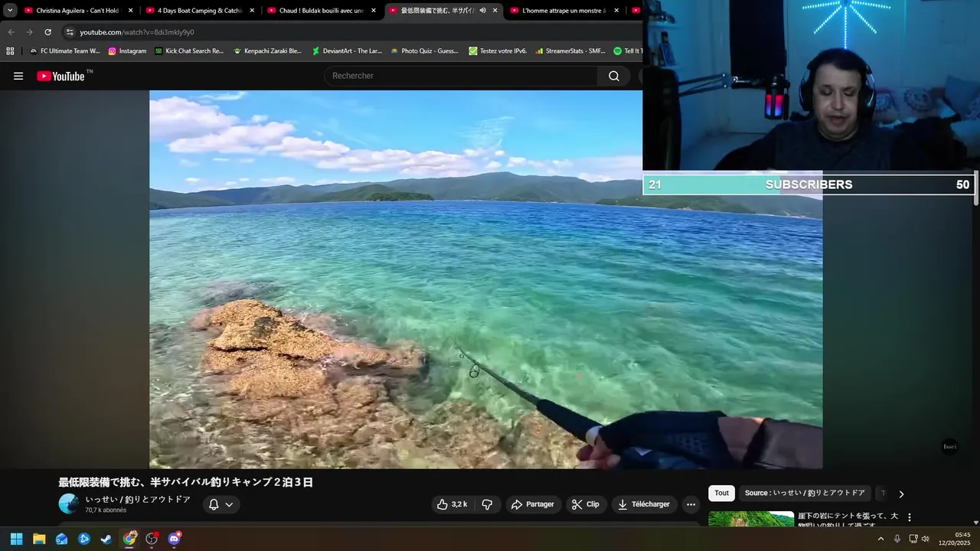Select the Source : いっせい chip
The height and width of the screenshot is (551, 980).
tap(805, 494)
